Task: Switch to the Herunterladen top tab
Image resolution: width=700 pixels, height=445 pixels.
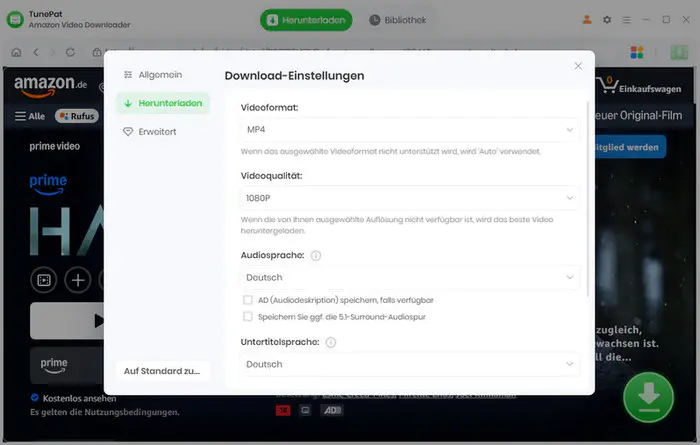Action: [x=306, y=20]
